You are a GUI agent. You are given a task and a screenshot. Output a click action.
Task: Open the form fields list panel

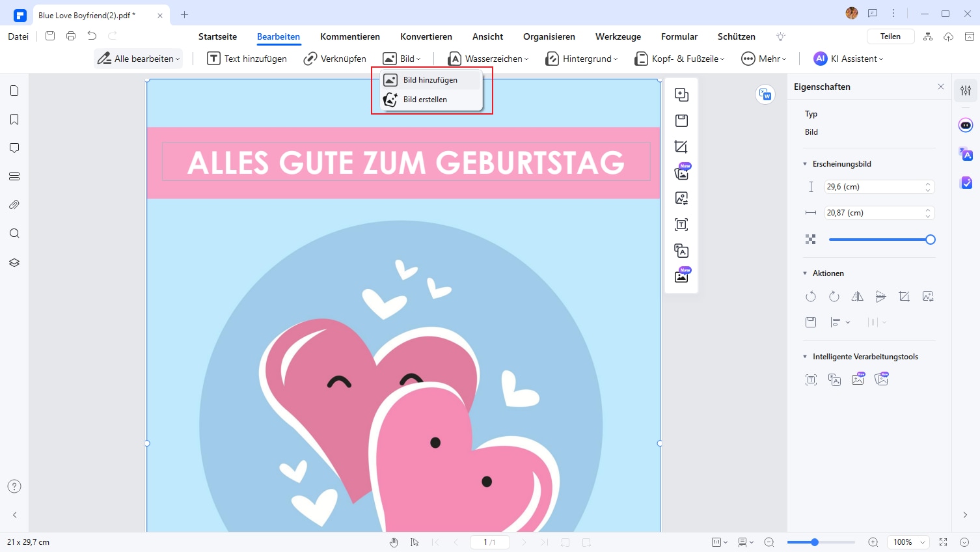pyautogui.click(x=14, y=176)
